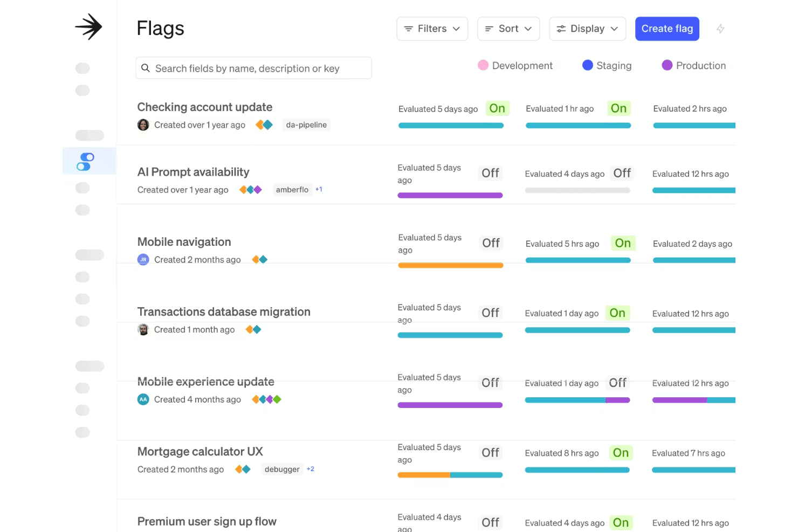The height and width of the screenshot is (532, 798).
Task: Open the Sort dropdown
Action: (x=508, y=29)
